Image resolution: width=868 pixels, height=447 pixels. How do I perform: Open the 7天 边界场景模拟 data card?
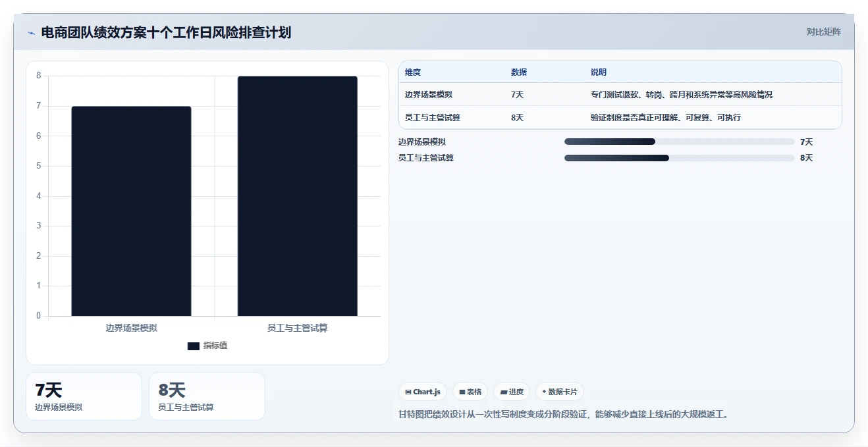(84, 396)
